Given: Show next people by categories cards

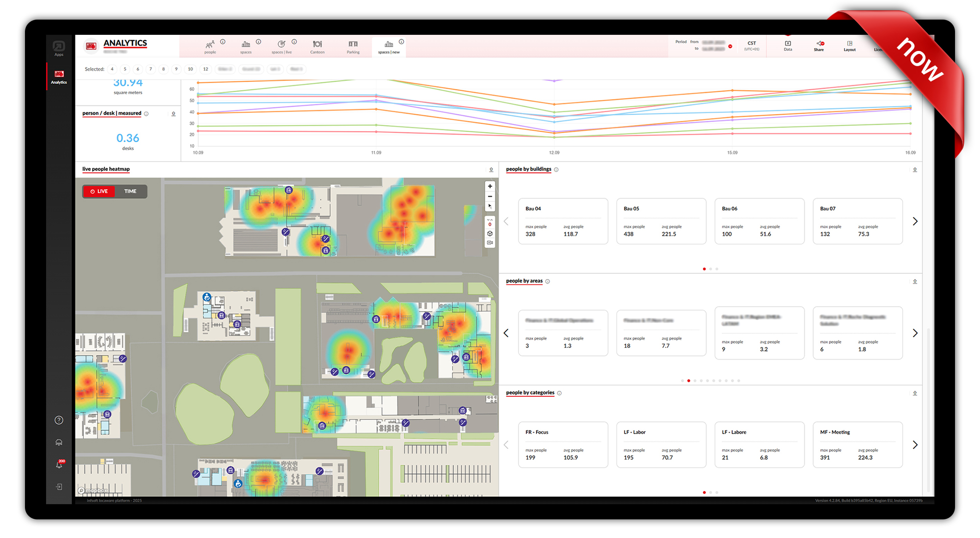Looking at the screenshot, I should (x=914, y=445).
